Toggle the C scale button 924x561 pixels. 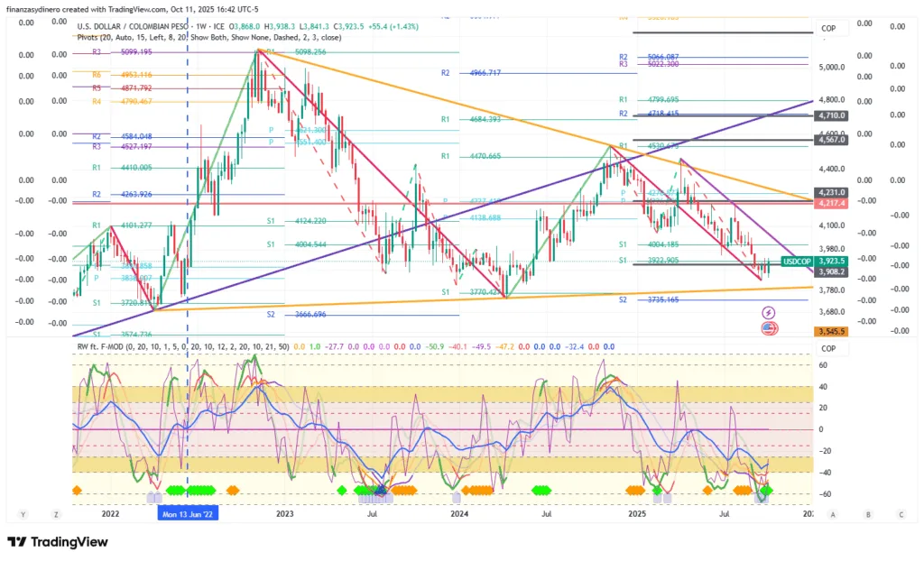(900, 514)
